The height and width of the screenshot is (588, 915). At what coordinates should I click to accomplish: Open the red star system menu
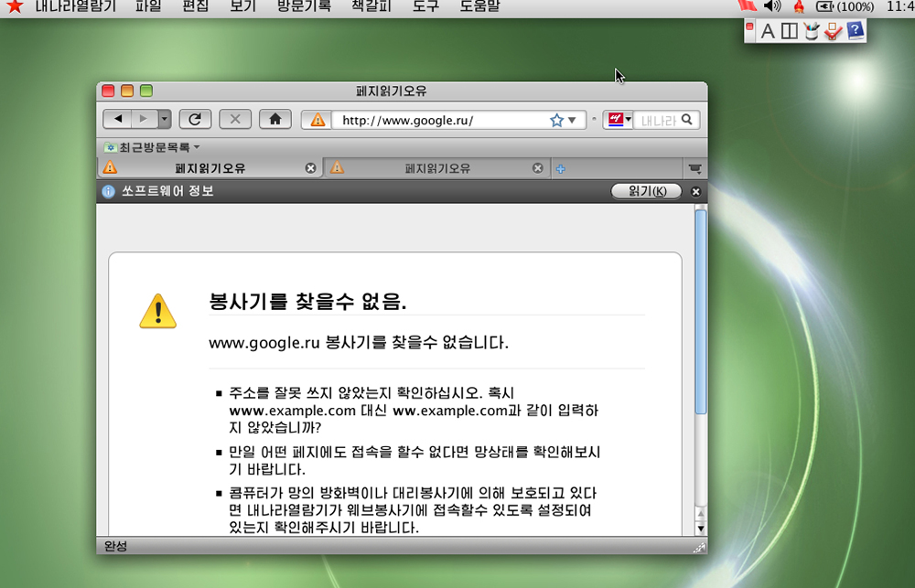coord(15,5)
